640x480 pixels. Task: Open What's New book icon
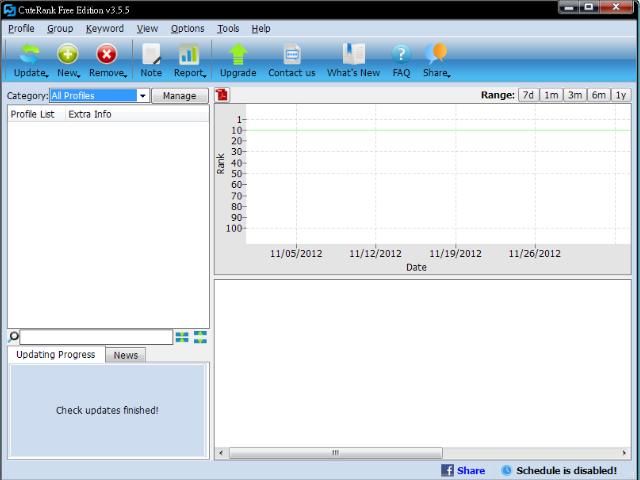coord(353,55)
